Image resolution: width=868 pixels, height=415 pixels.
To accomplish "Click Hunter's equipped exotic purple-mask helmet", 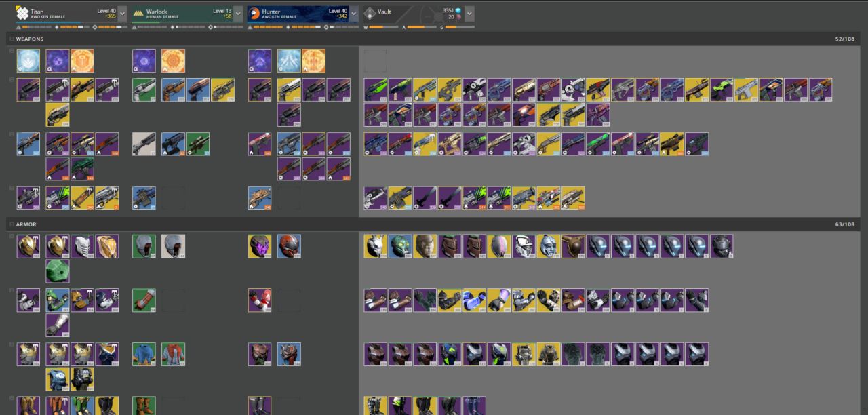I will (260, 246).
